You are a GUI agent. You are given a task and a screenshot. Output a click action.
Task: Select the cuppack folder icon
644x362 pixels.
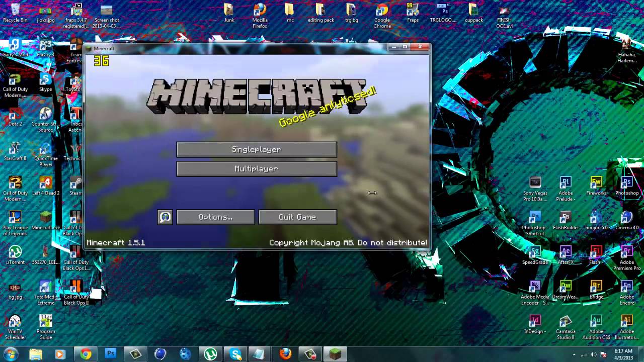(x=473, y=13)
